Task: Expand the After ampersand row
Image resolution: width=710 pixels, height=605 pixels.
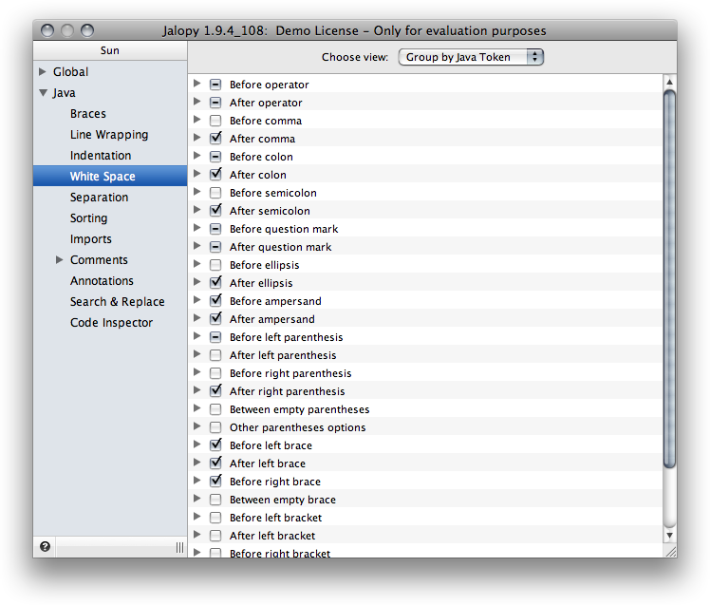Action: pyautogui.click(x=197, y=317)
